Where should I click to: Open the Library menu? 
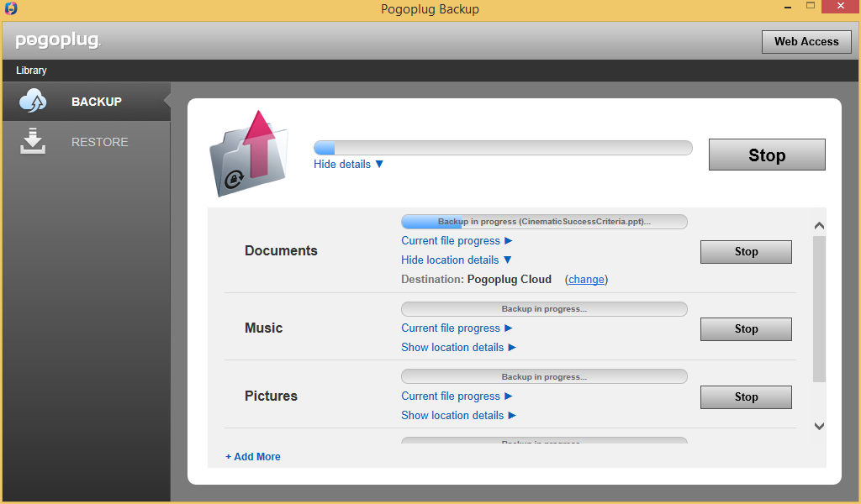click(31, 71)
